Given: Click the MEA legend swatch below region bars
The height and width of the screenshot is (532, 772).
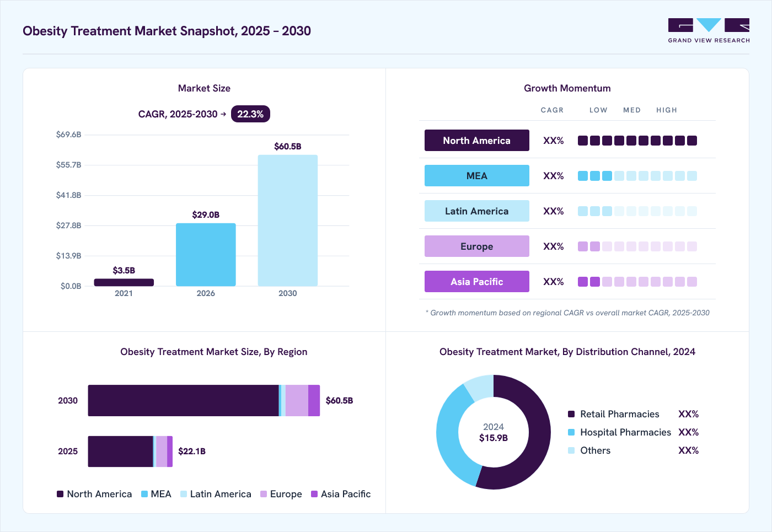Looking at the screenshot, I should pyautogui.click(x=144, y=494).
